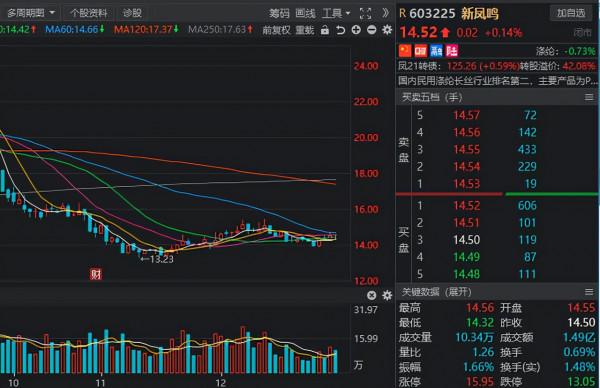Select buy level 5 price 14.48
This screenshot has width=600, height=388.
[x=466, y=274]
